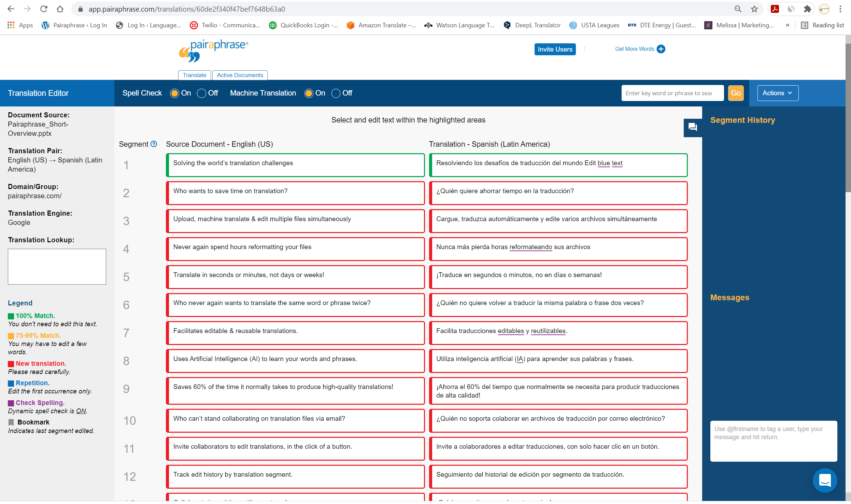Open the Chrome three-dot menu
Viewport: 851px width, 504px height.
[840, 9]
